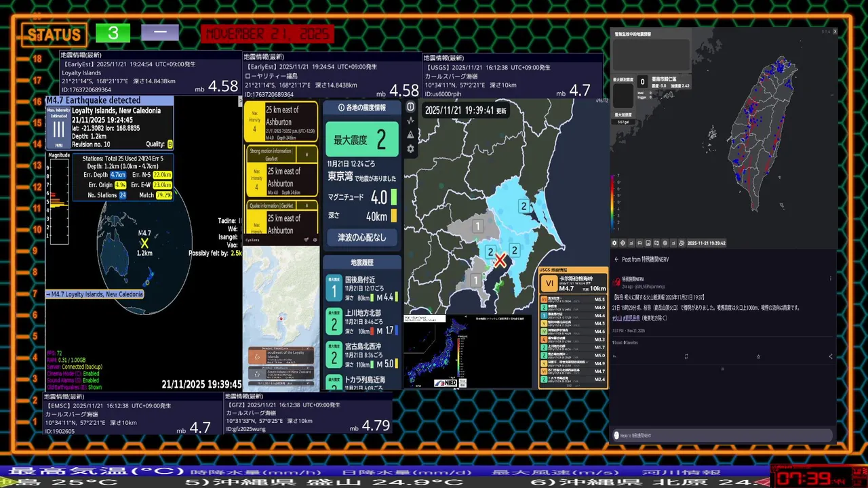Screen dimensions: 868x488
Task: Favorite the NERV post with star icon
Action: 758,357
